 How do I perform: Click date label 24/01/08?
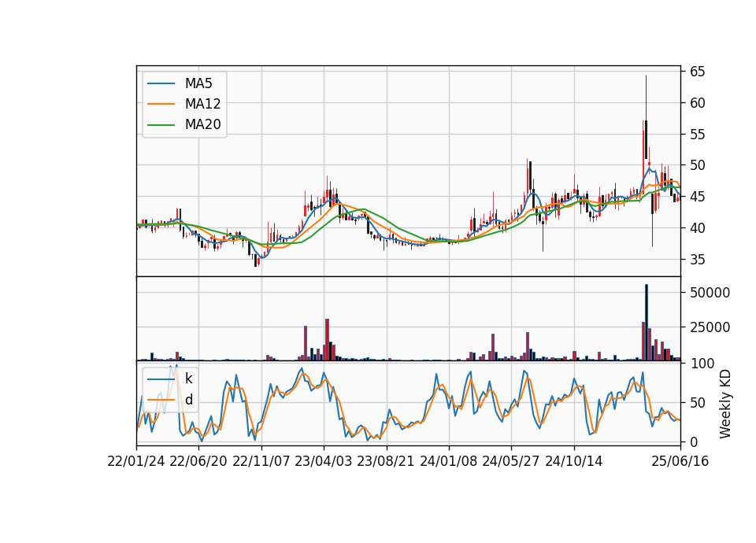[448, 461]
